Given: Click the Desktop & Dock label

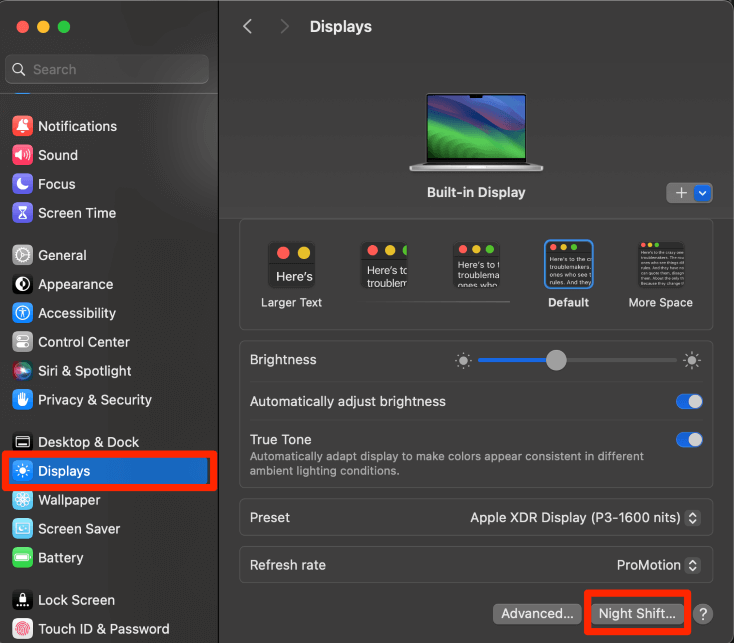Looking at the screenshot, I should [88, 442].
